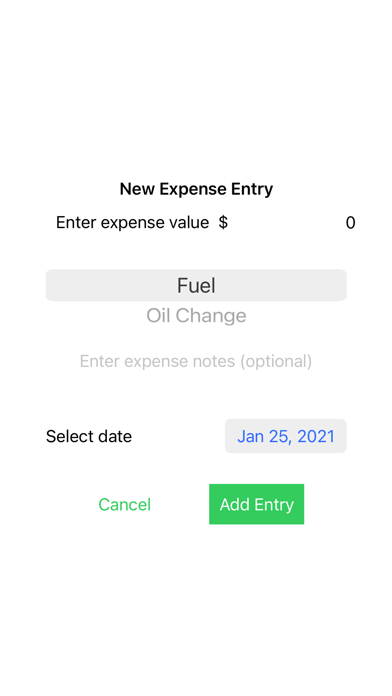The height and width of the screenshot is (696, 392).
Task: Click the dollar sign currency symbol
Action: point(223,222)
